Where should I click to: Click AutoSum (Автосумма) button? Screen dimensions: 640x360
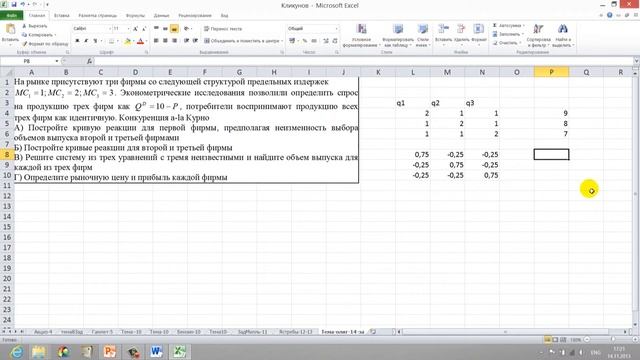tap(508, 26)
